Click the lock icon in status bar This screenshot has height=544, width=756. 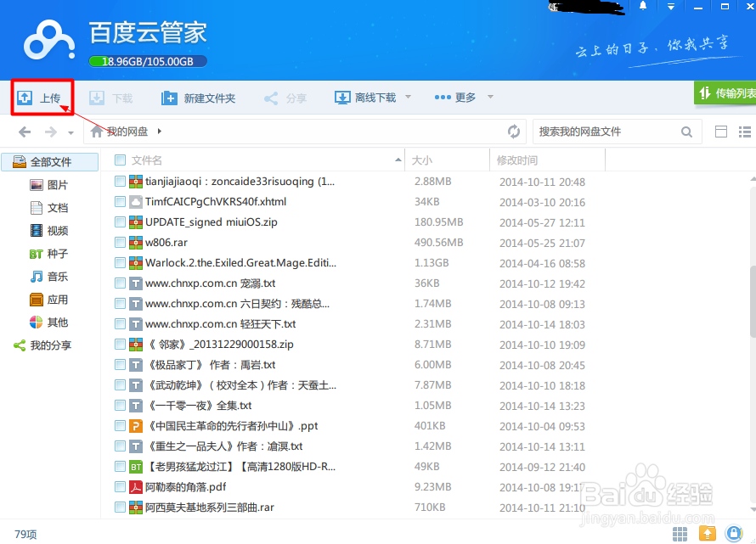click(734, 534)
